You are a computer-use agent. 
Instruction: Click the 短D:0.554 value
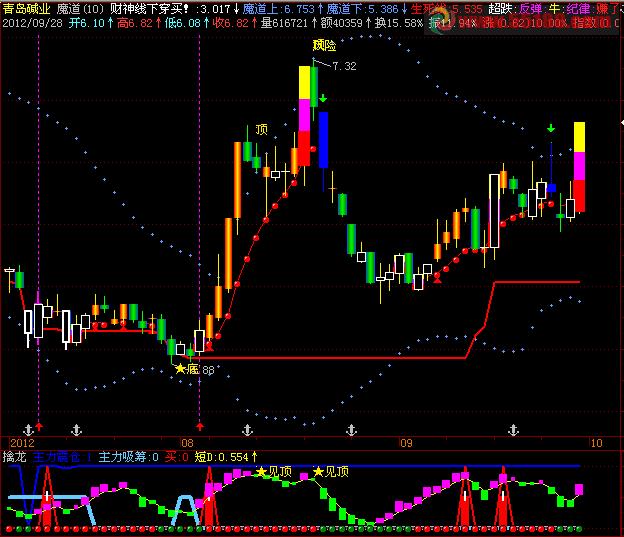tap(221, 457)
